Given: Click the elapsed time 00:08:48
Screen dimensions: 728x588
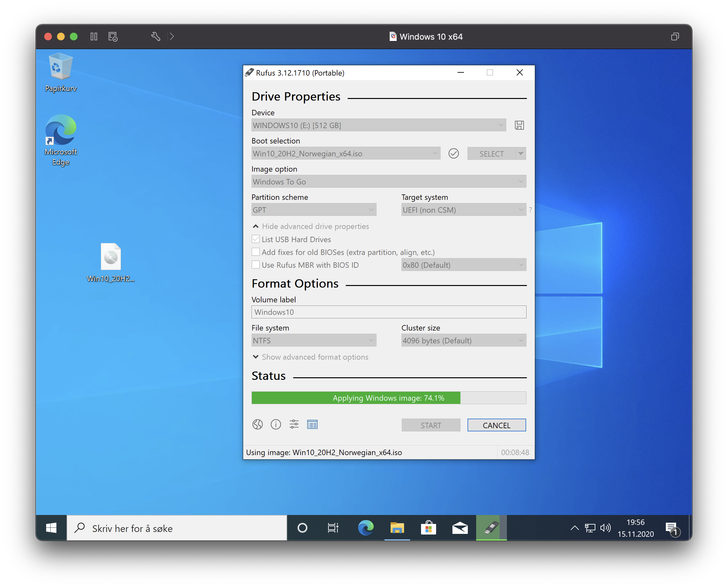Looking at the screenshot, I should pos(515,453).
